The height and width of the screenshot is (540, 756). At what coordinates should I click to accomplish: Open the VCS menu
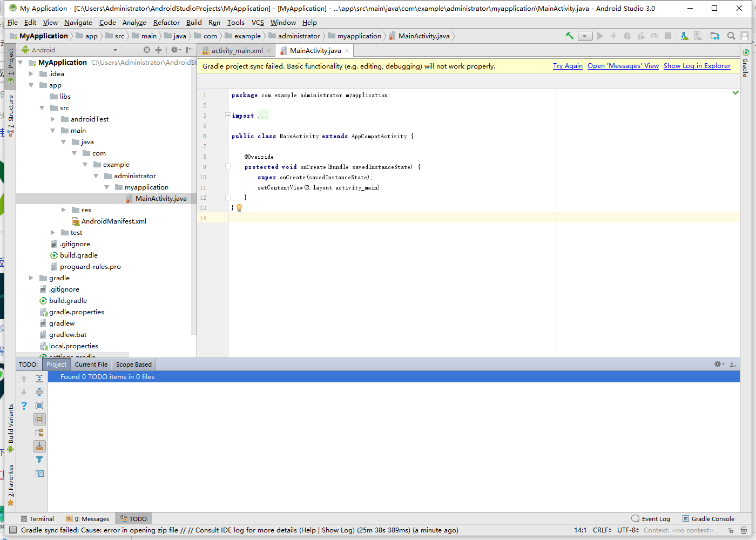point(258,23)
